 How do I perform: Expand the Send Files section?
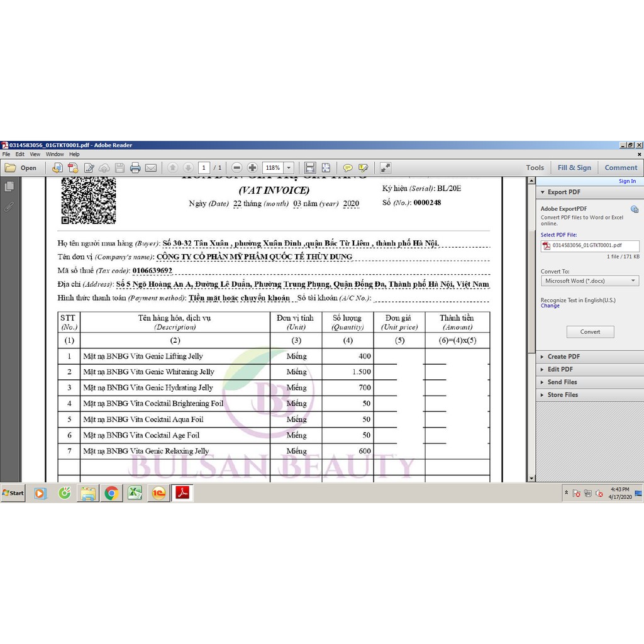(562, 382)
